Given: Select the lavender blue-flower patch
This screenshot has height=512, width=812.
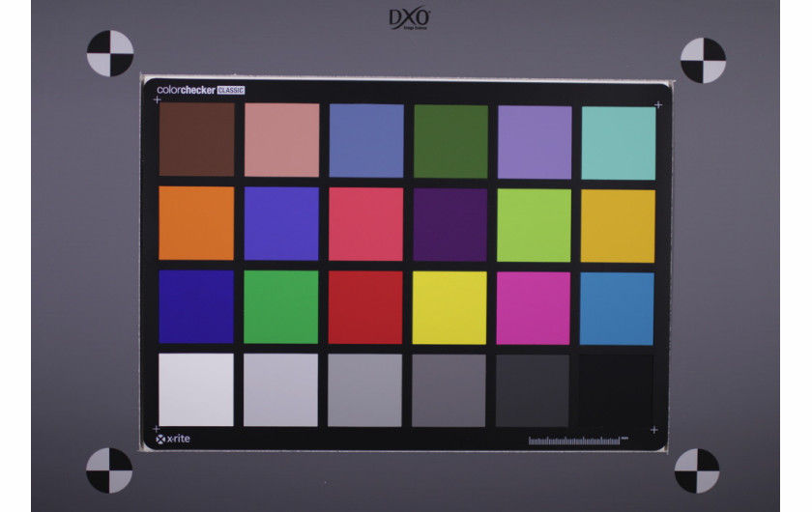Looking at the screenshot, I should [x=535, y=142].
